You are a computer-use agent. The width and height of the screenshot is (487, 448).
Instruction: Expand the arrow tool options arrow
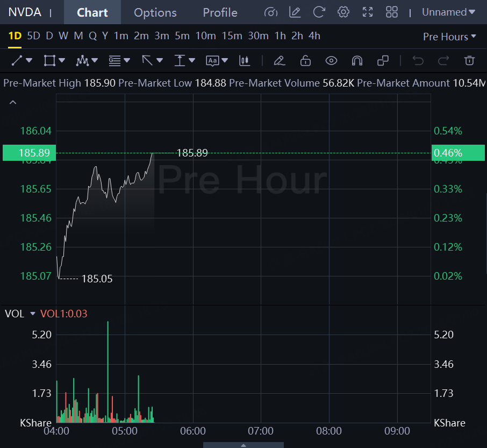(160, 60)
